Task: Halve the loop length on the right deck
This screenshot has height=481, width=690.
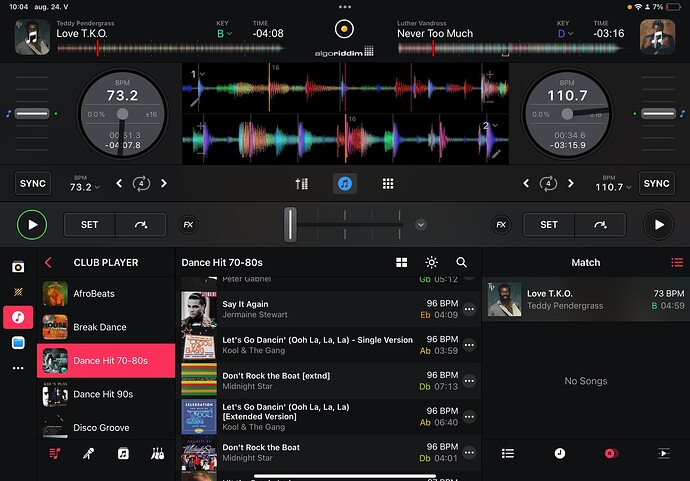Action: 526,183
